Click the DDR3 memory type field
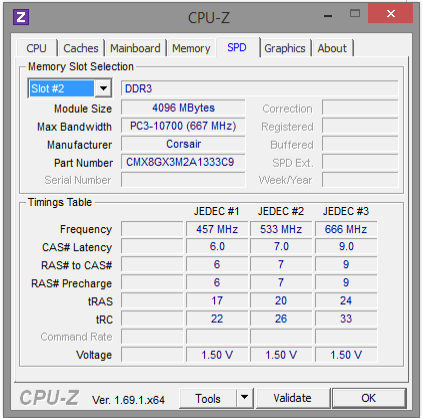Image resolution: width=422 pixels, height=418 pixels. 260,89
